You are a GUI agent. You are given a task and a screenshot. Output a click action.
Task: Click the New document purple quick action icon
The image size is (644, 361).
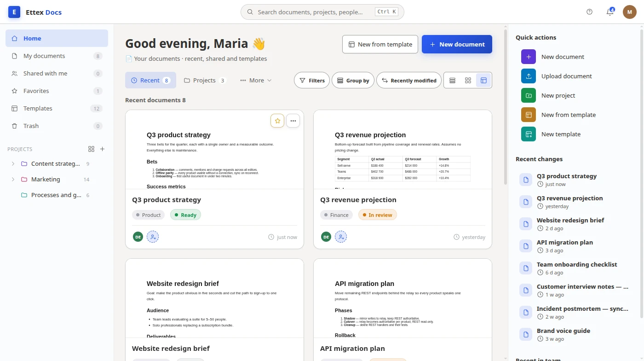pos(529,57)
